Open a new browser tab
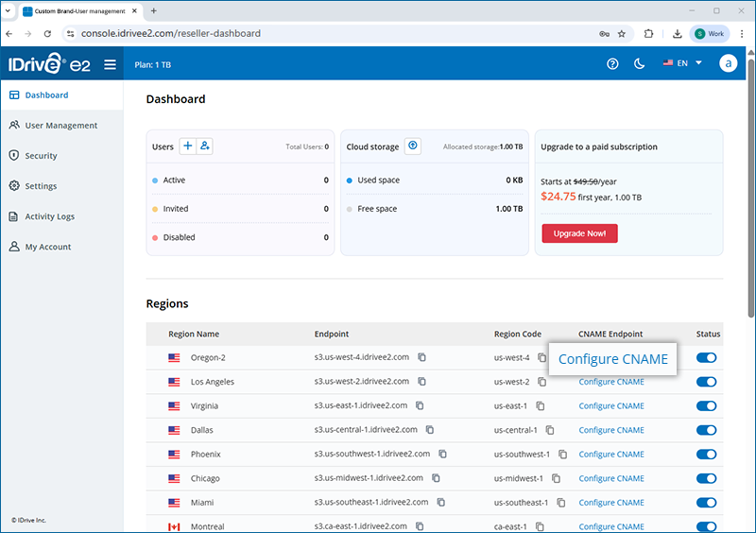Screen dimensions: 756x533 tap(153, 10)
